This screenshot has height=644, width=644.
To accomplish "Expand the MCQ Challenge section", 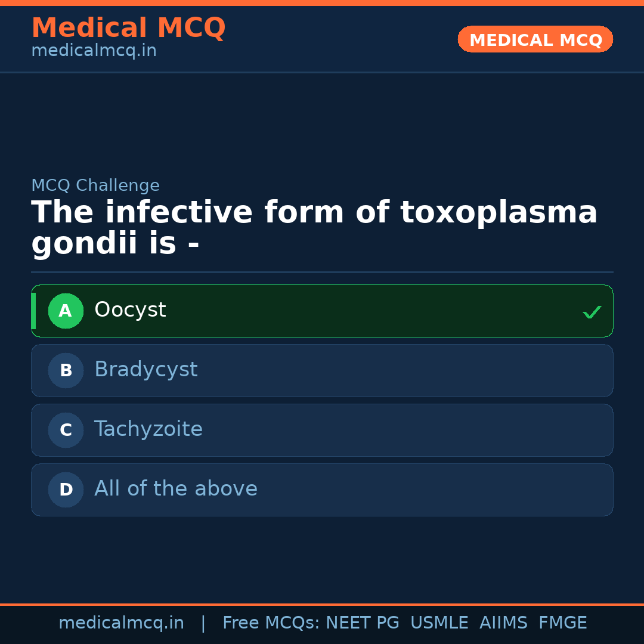I will 95,185.
